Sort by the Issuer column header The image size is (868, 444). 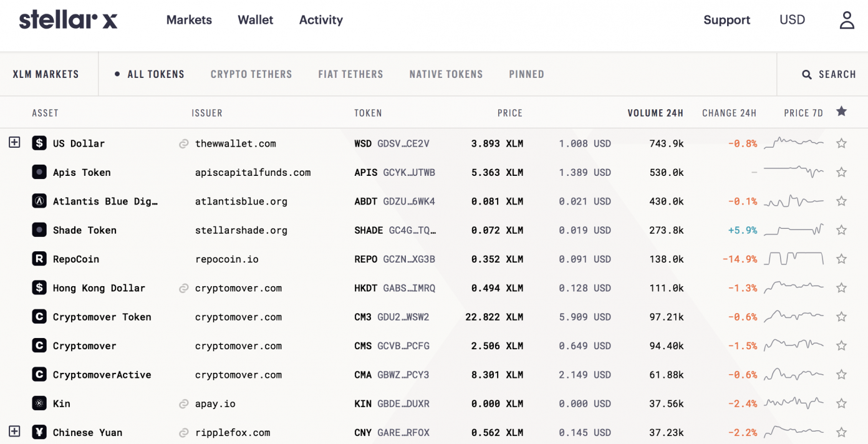[x=207, y=113]
